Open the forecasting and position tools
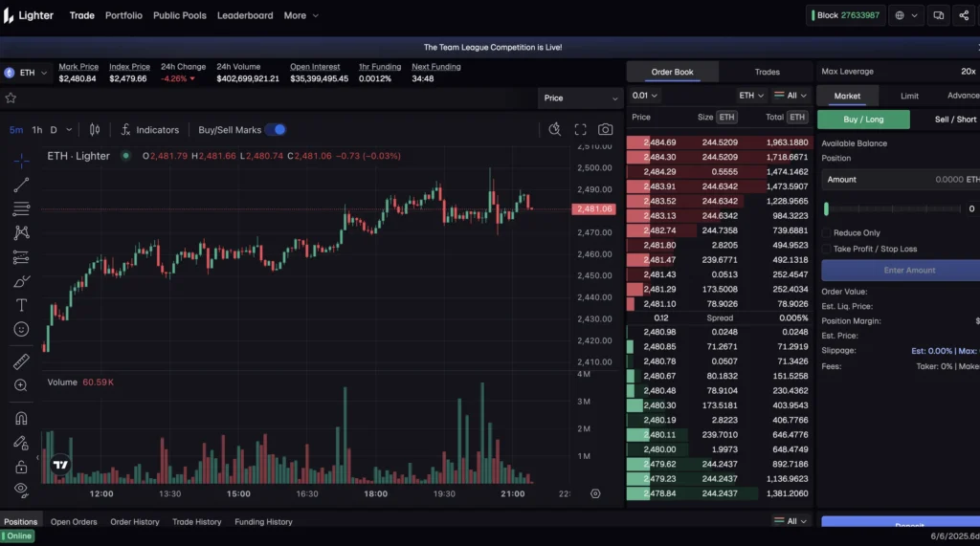Viewport: 980px width, 546px height. [21, 257]
